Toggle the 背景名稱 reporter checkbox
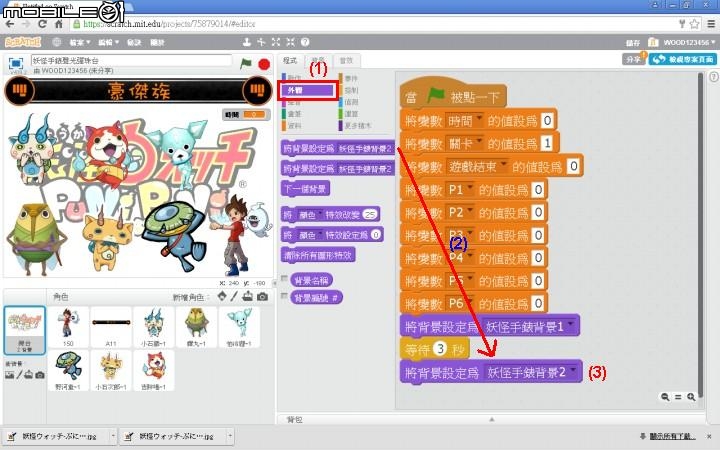 point(284,278)
